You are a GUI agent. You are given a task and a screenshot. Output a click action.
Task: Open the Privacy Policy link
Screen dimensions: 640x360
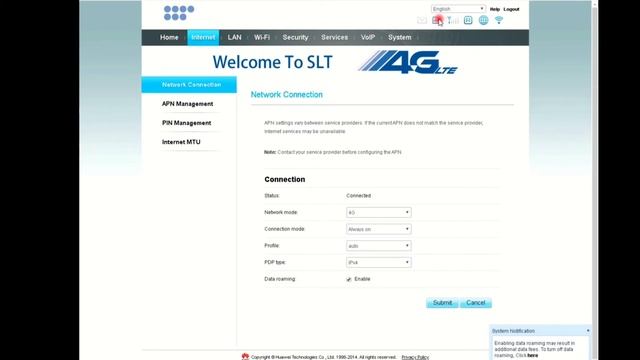tap(415, 357)
